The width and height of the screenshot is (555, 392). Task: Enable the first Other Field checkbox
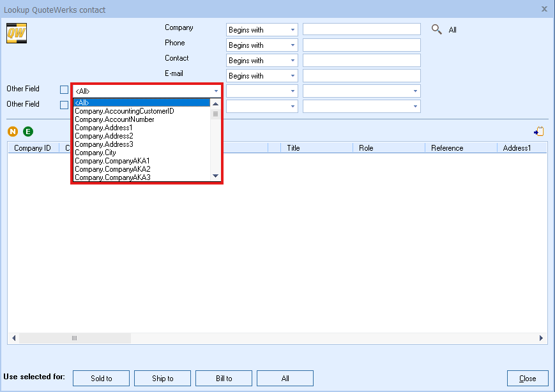point(64,90)
